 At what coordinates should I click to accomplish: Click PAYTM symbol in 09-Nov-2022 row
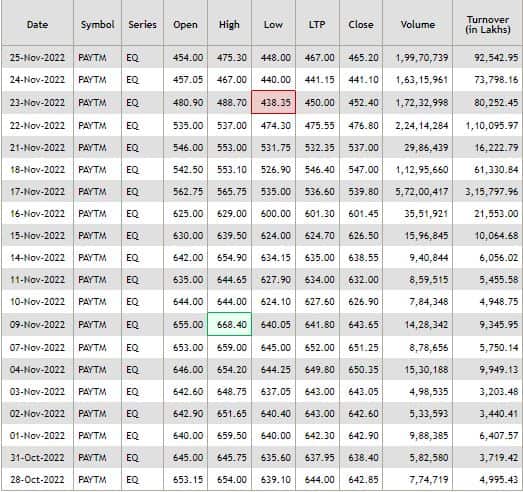pyautogui.click(x=92, y=325)
